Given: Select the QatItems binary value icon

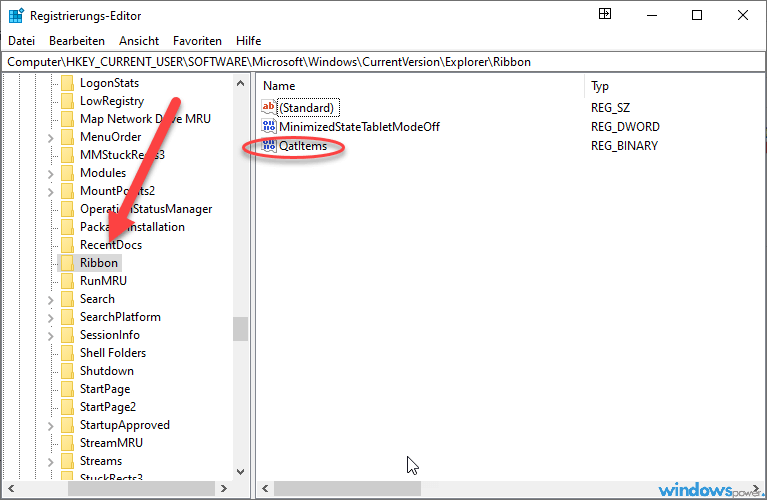Looking at the screenshot, I should [269, 146].
